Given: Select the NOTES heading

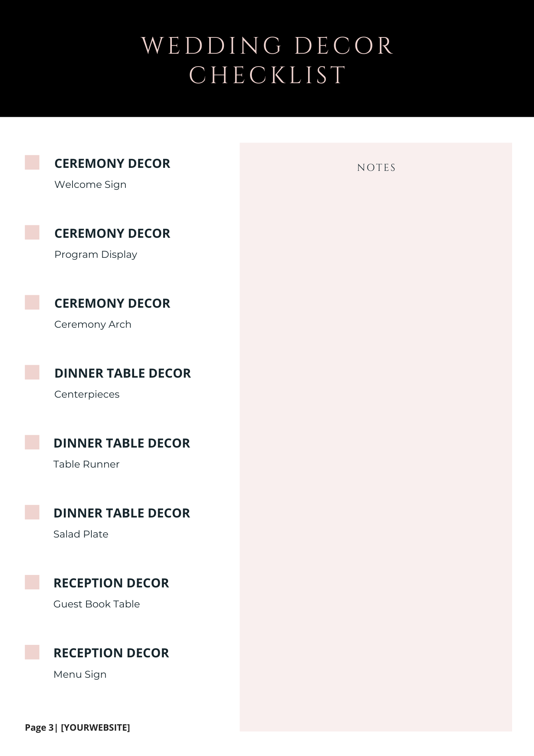Looking at the screenshot, I should [x=377, y=167].
